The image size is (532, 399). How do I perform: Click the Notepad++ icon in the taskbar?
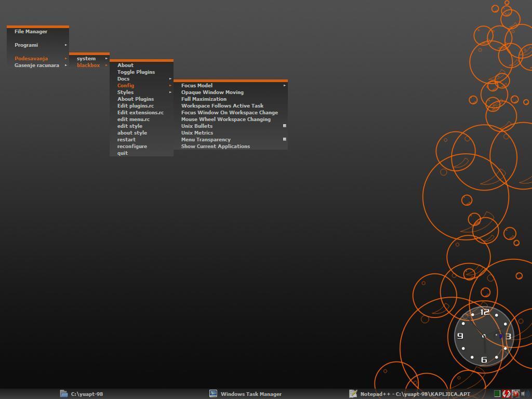(353, 394)
